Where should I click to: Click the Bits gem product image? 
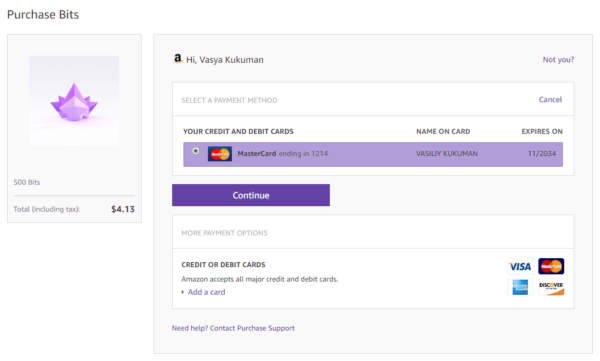pyautogui.click(x=74, y=101)
